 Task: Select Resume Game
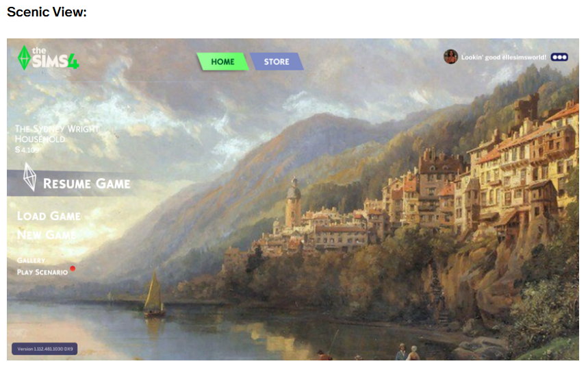click(87, 184)
